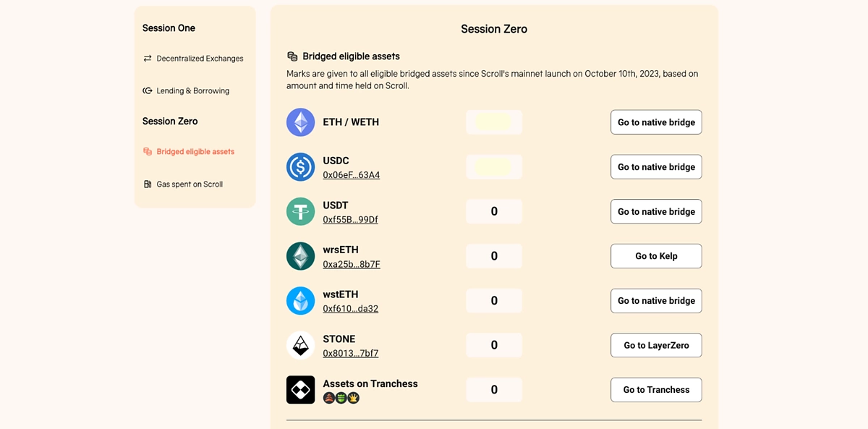Screen dimensions: 868x429
Task: Select the USDC token logo
Action: click(x=300, y=166)
